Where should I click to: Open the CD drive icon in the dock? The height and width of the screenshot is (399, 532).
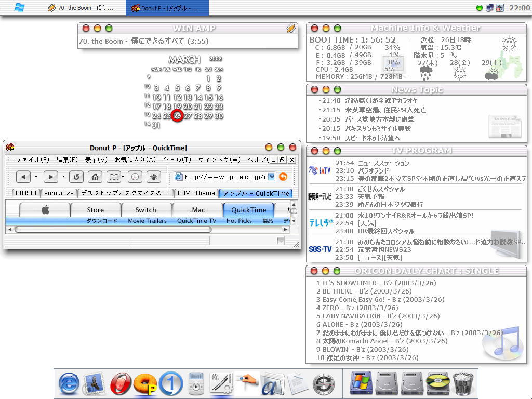pyautogui.click(x=437, y=383)
